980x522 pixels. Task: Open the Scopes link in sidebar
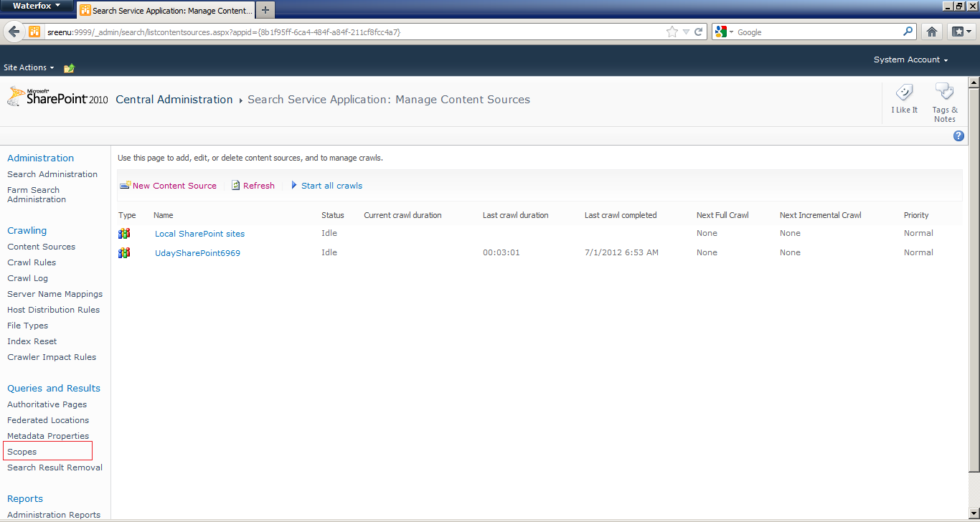coord(22,452)
